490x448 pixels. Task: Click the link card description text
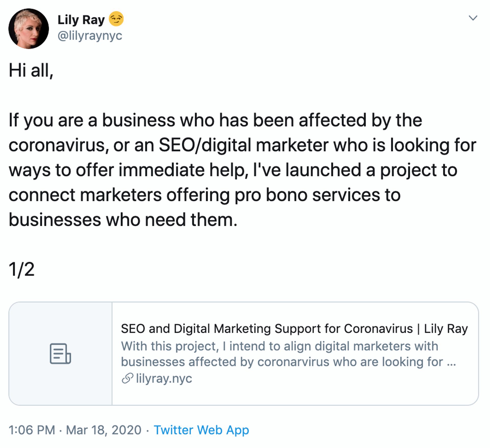coord(288,354)
